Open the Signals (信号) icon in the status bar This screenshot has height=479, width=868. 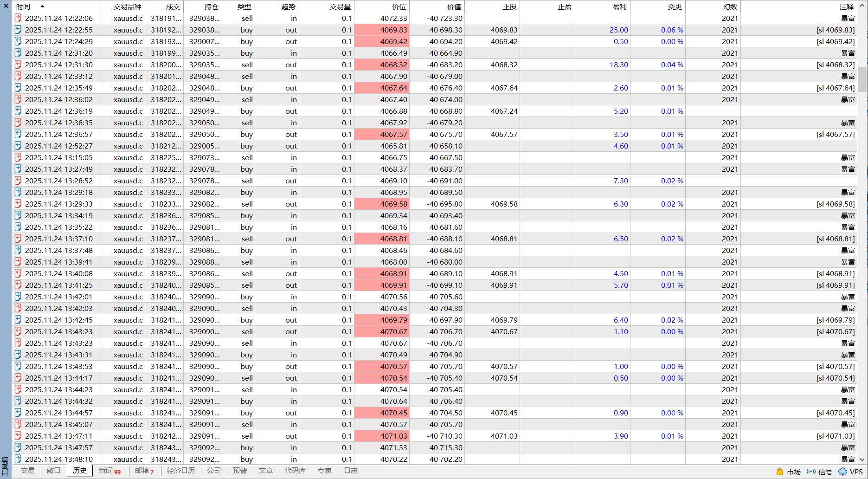click(811, 472)
